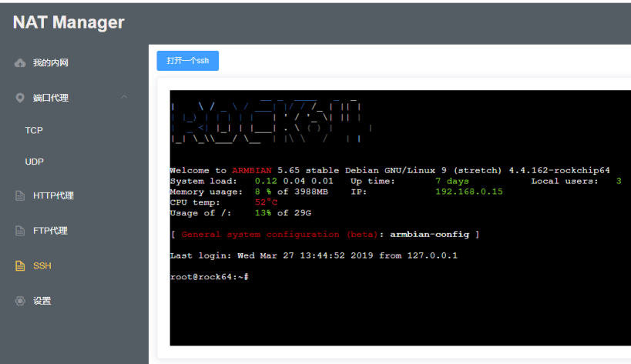This screenshot has width=631, height=364.
Task: Click the System load value 0.12
Action: point(266,181)
